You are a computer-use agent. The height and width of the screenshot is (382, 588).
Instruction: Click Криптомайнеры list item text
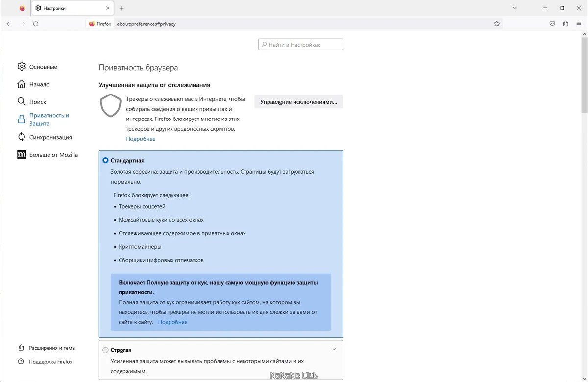click(140, 246)
